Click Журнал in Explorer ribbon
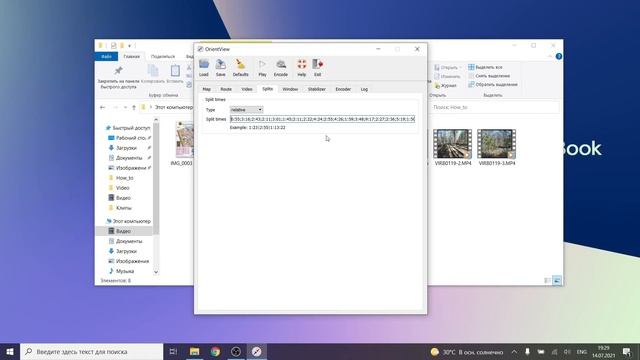640x360 pixels. click(446, 86)
